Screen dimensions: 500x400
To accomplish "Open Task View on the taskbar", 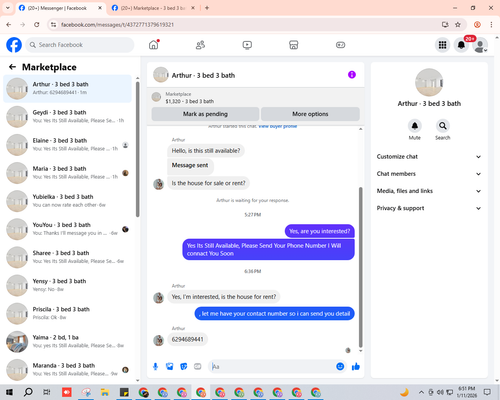I will [47, 392].
